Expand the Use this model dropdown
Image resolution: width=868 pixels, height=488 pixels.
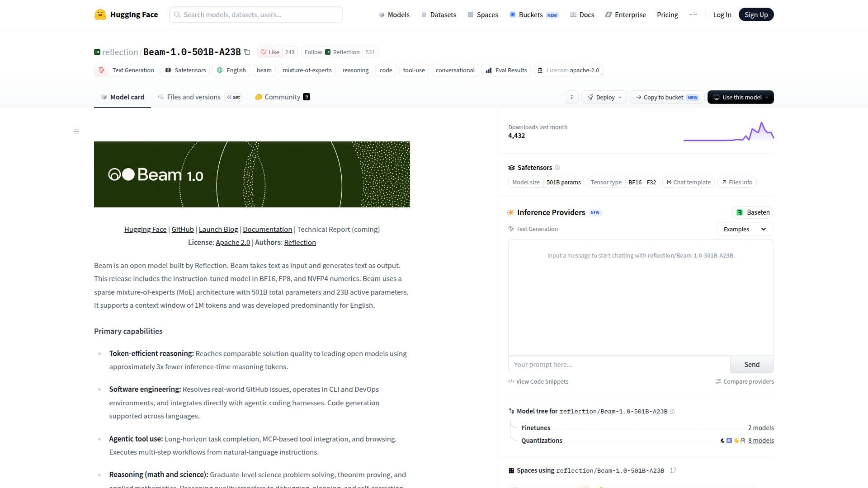(741, 97)
